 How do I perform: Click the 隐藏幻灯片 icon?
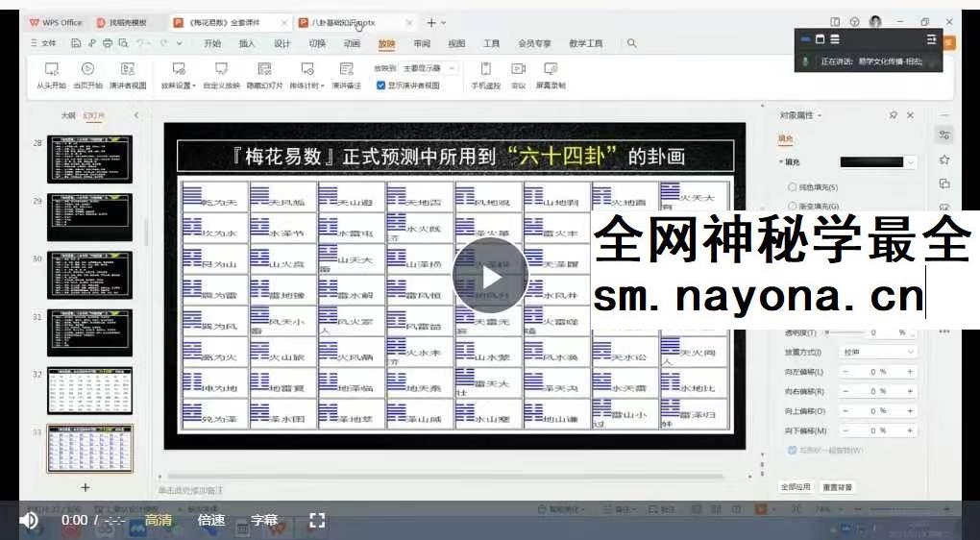click(264, 69)
